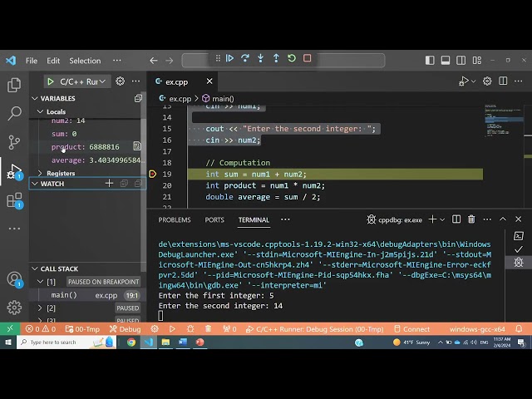
Task: Open the editor title settings gear
Action: click(x=487, y=81)
